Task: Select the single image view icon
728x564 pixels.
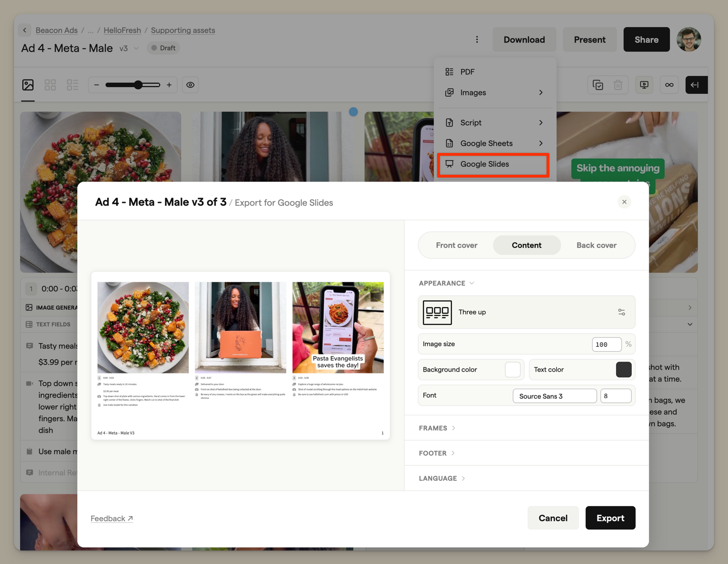Action: coord(28,85)
